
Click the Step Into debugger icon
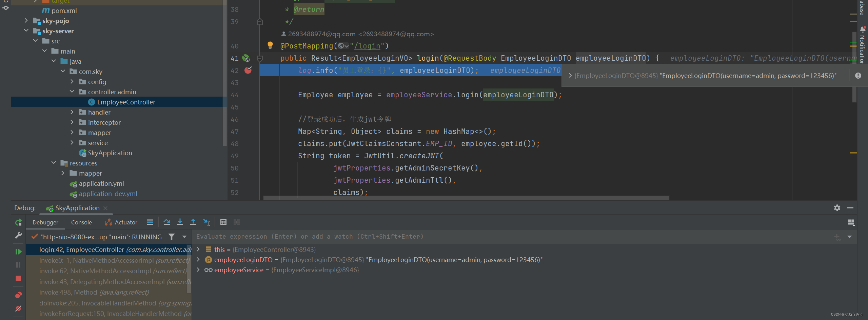(x=180, y=222)
